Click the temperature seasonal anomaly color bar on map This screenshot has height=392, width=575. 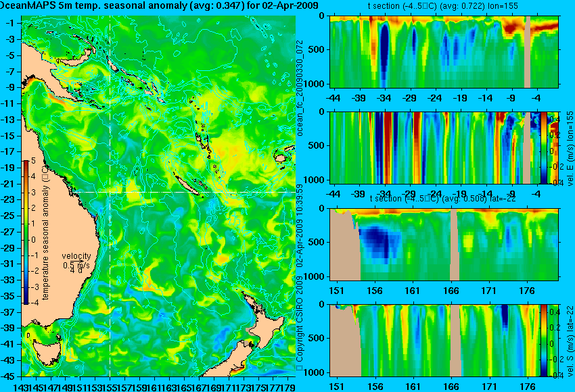click(26, 232)
